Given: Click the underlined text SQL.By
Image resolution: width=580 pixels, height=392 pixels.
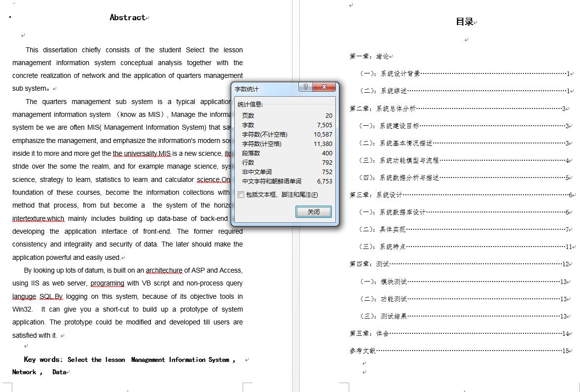Looking at the screenshot, I should coord(51,297).
